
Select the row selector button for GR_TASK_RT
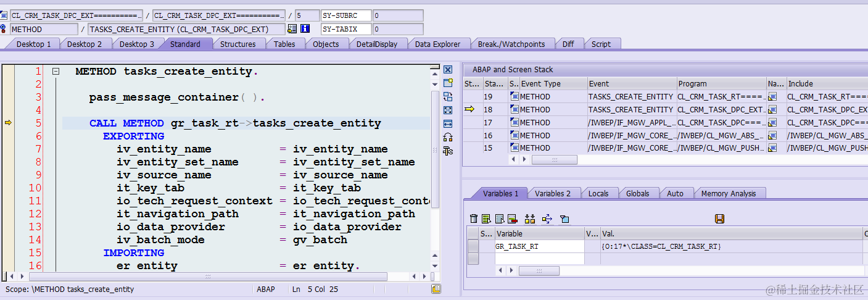click(x=473, y=246)
